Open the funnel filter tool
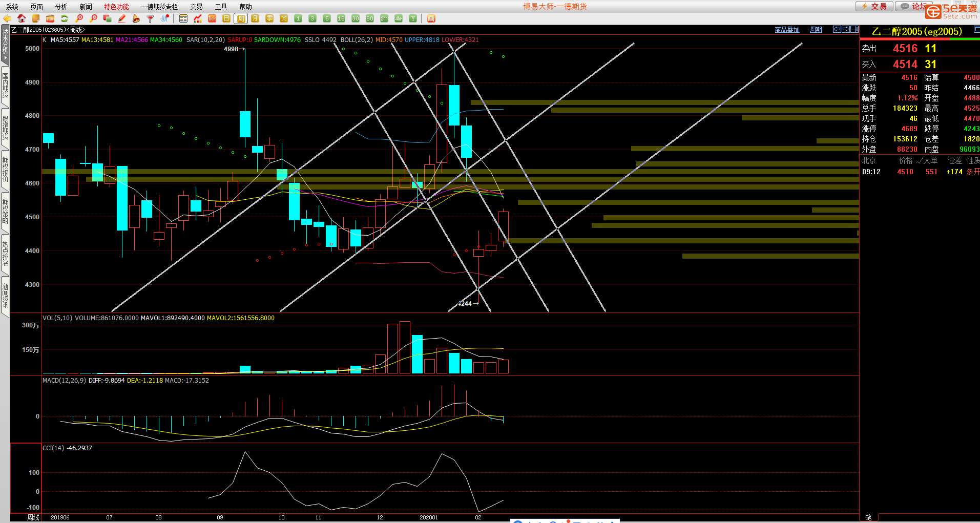The image size is (980, 523). (150, 18)
